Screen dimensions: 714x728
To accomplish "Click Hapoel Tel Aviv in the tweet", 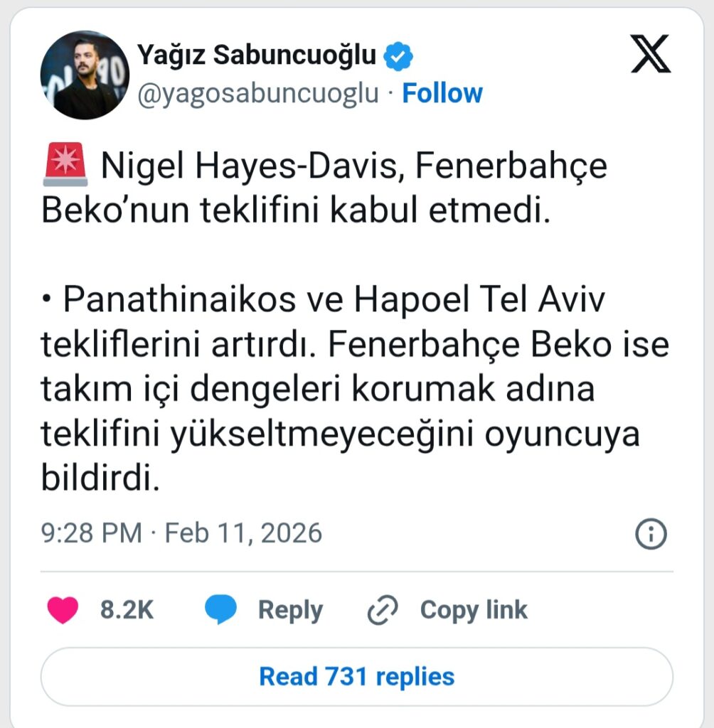I will coord(479,301).
